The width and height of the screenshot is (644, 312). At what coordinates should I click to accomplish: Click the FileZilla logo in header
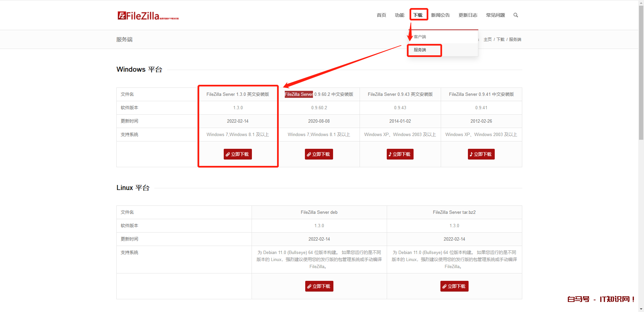[148, 16]
